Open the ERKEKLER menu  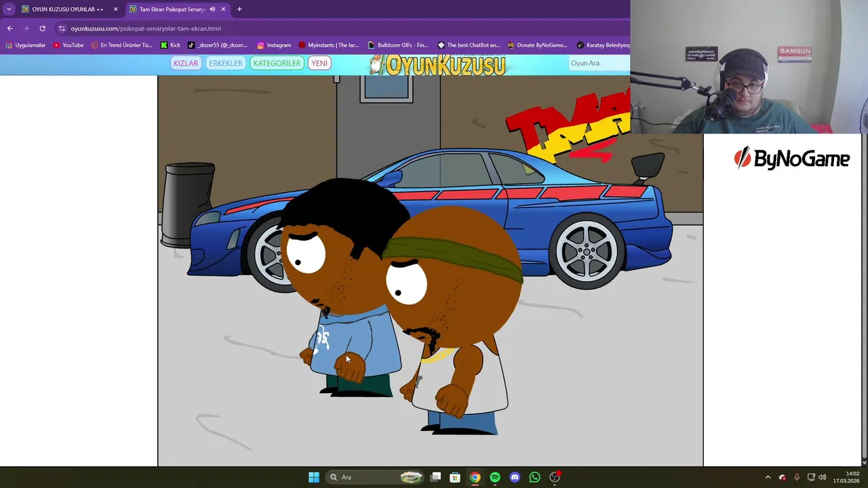click(226, 63)
